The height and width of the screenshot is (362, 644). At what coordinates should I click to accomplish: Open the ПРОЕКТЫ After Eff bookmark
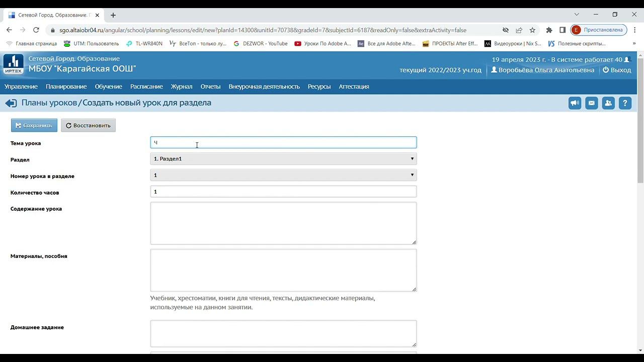coord(450,44)
